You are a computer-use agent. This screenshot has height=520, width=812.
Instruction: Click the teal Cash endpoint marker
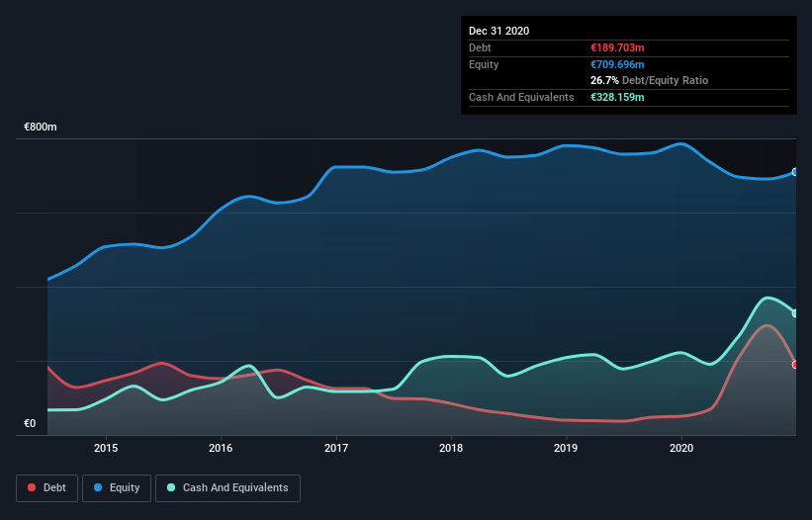coord(795,313)
